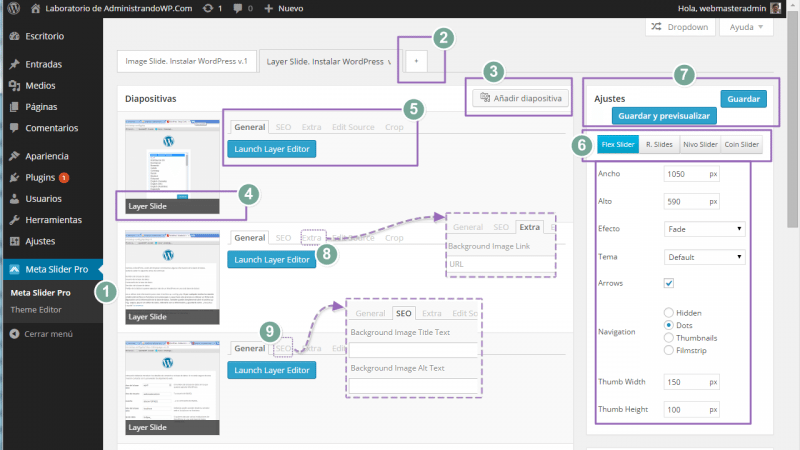Screen dimensions: 800x450
Task: Click the home icon for the site
Action: click(35, 8)
